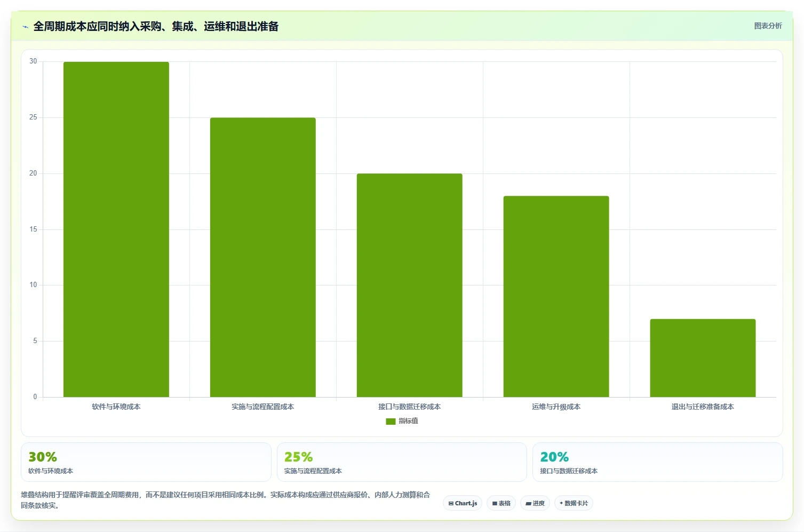Toggle the 指标值 legend color swatch

(391, 421)
